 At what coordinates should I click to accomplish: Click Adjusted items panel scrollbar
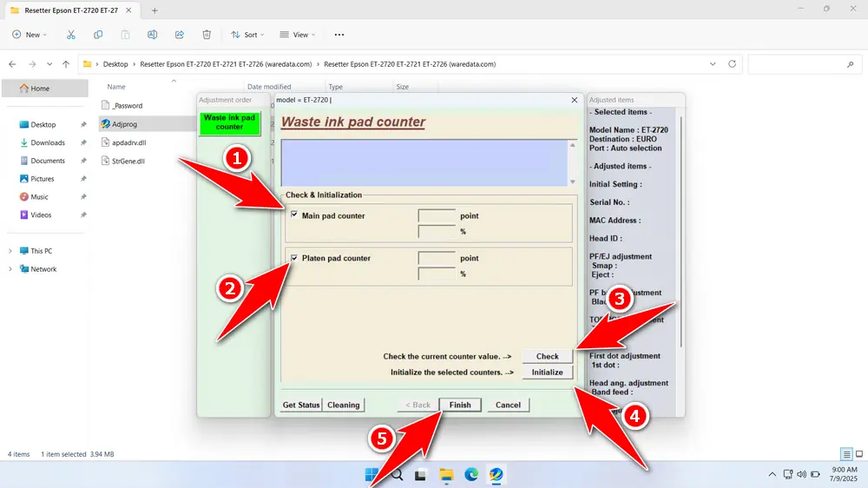[x=681, y=233]
